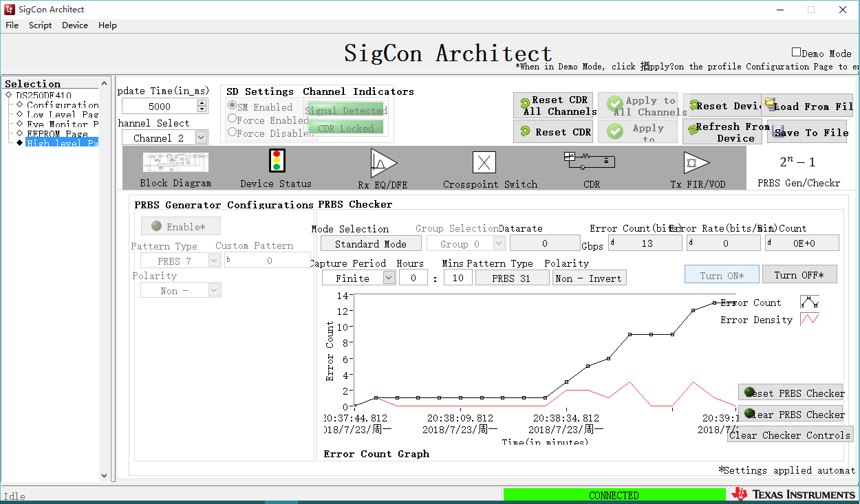860x504 pixels.
Task: Select Eye Monitor Page tree item
Action: coord(63,124)
